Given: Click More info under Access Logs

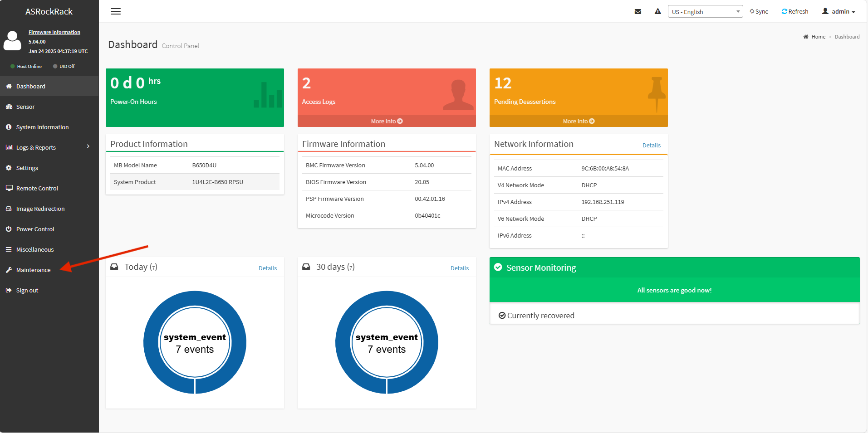Looking at the screenshot, I should [x=387, y=121].
